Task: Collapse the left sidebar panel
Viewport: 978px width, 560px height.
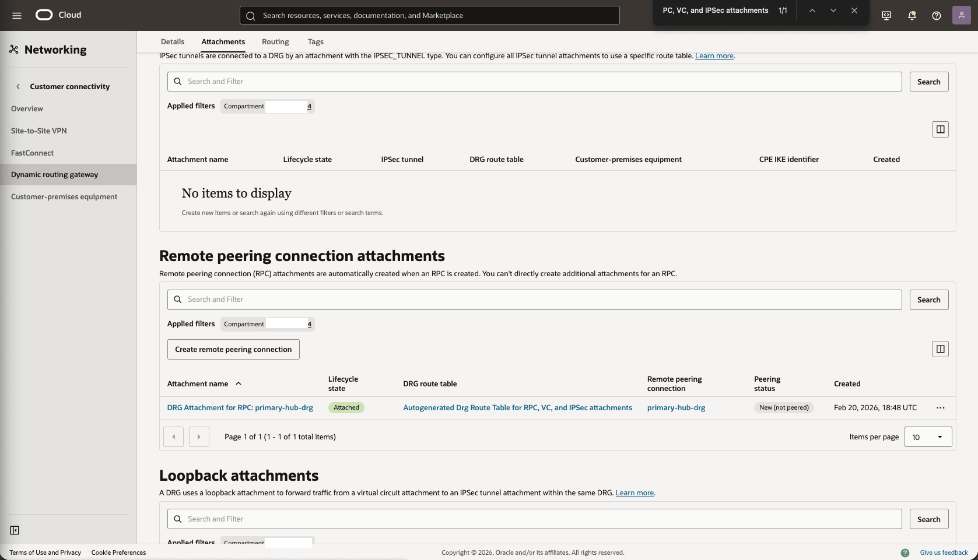Action: 15,530
